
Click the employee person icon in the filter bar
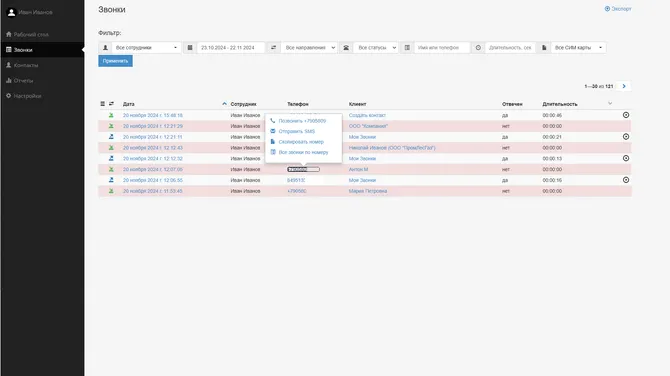click(105, 48)
